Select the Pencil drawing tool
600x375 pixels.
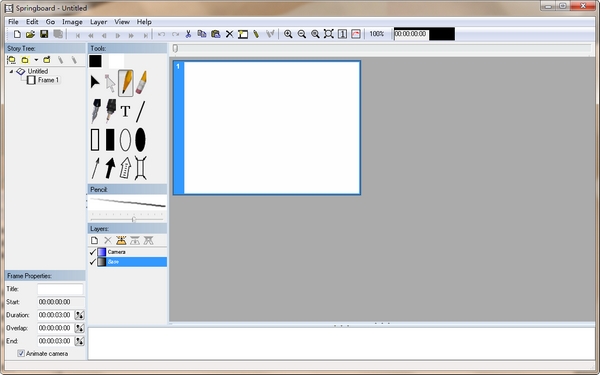(x=126, y=82)
